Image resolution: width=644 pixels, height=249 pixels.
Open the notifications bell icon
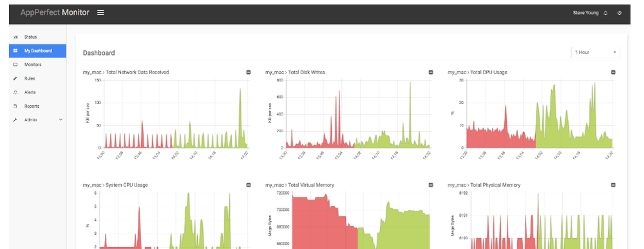click(605, 13)
